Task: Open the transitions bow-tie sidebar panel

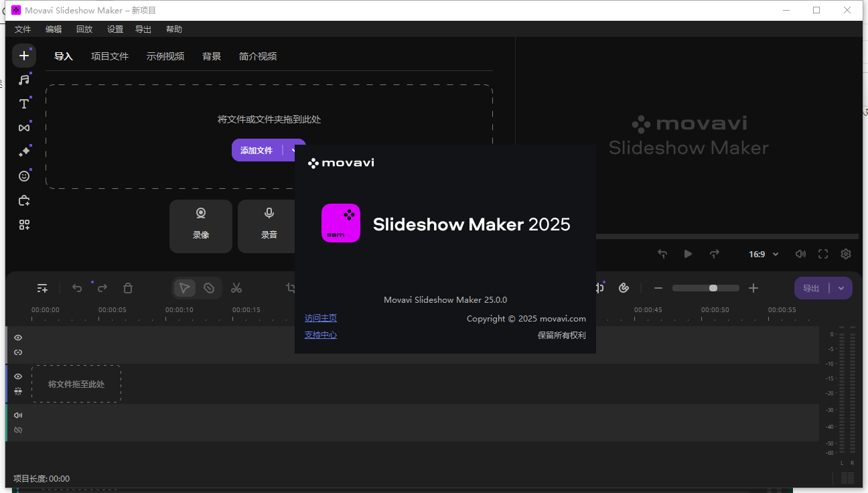Action: 24,128
